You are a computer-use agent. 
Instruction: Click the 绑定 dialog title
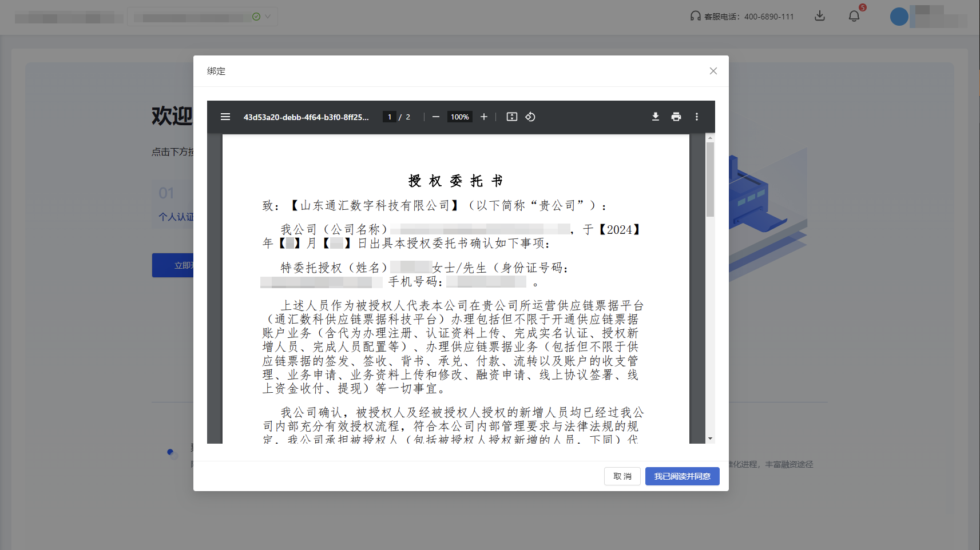tap(216, 71)
